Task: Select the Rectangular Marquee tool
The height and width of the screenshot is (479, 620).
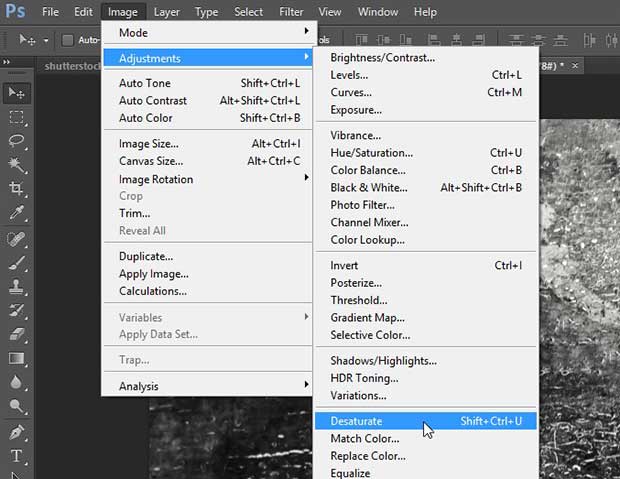Action: [17, 117]
